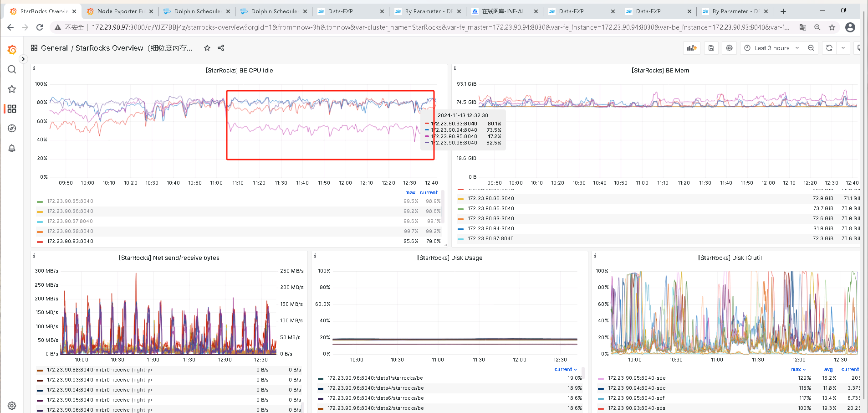Go back in browser
Image resolution: width=868 pixels, height=413 pixels.
[10, 27]
